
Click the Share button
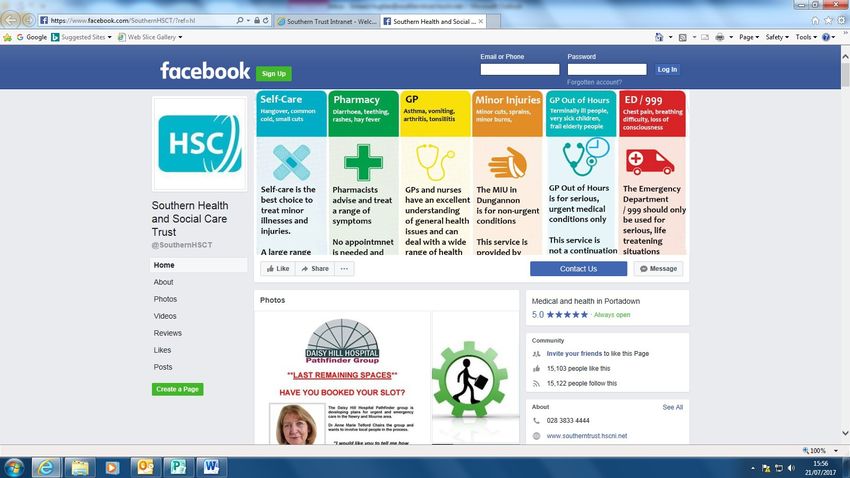point(315,269)
